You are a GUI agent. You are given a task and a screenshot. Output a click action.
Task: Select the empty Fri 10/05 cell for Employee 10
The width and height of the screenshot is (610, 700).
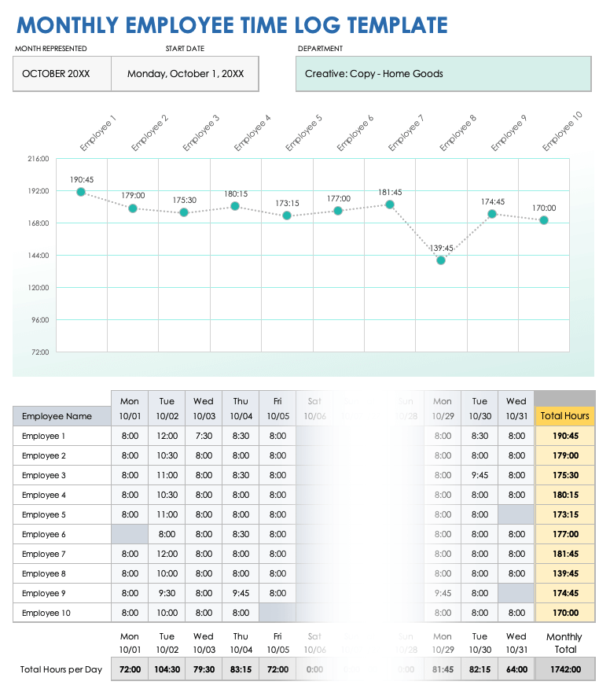[277, 613]
